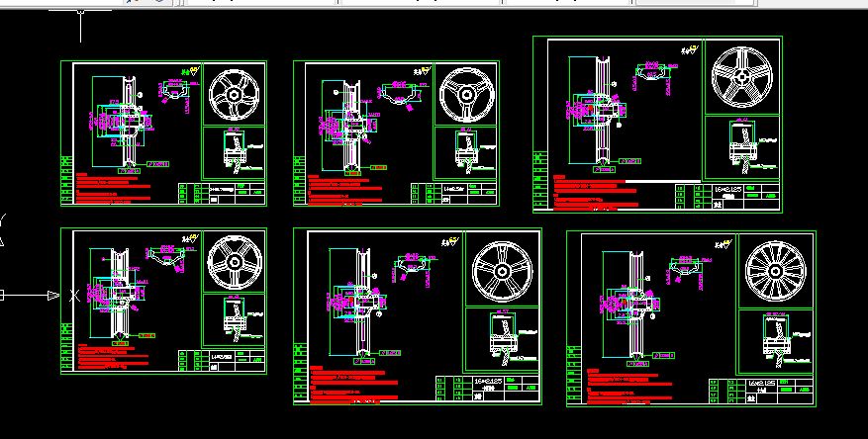
Task: Click surface roughness symbol in twelve-spoke sheet
Action: pyautogui.click(x=724, y=243)
